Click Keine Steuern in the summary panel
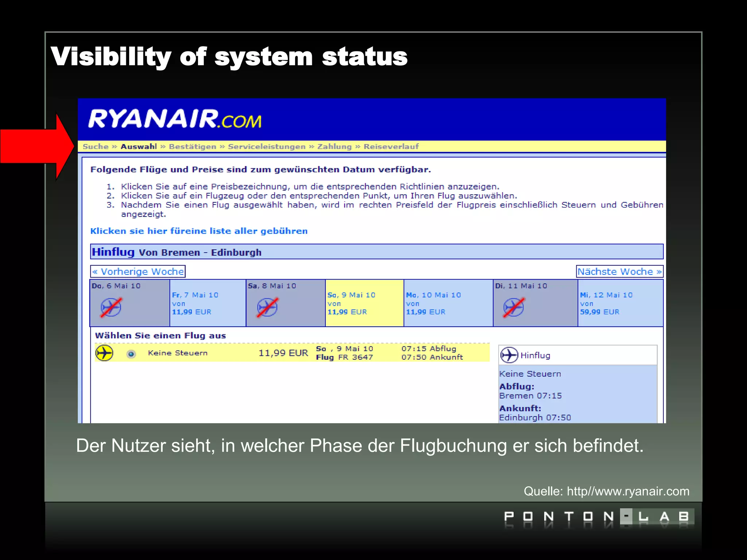This screenshot has width=747, height=560. (530, 374)
